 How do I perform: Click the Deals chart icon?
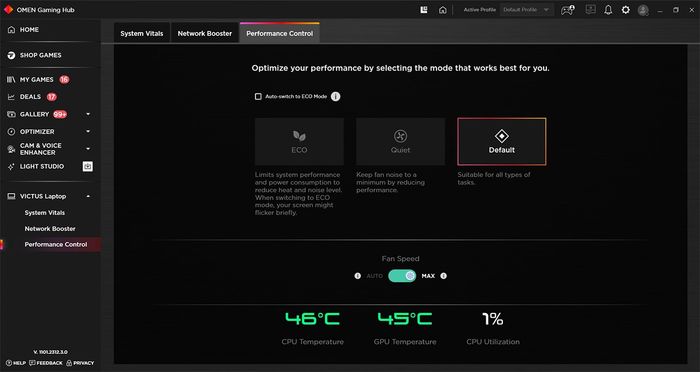(11, 97)
